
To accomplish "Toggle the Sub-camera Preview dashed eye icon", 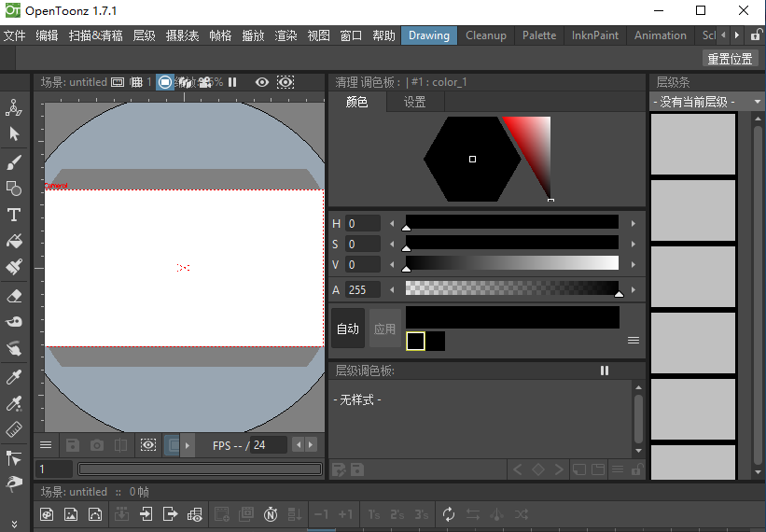I will coord(286,82).
